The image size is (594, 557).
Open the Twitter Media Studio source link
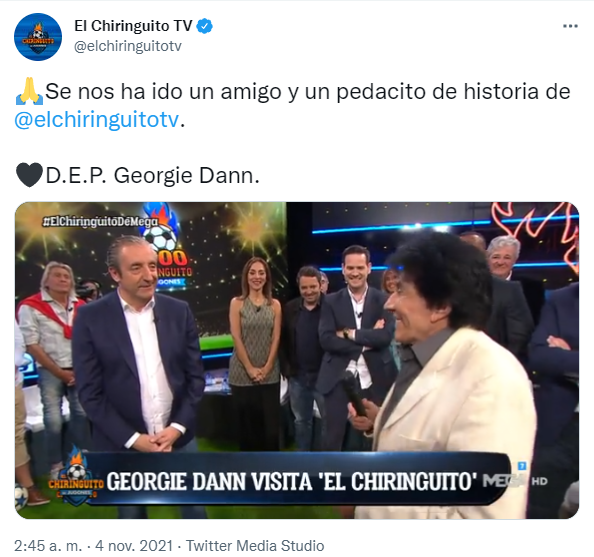pyautogui.click(x=255, y=546)
